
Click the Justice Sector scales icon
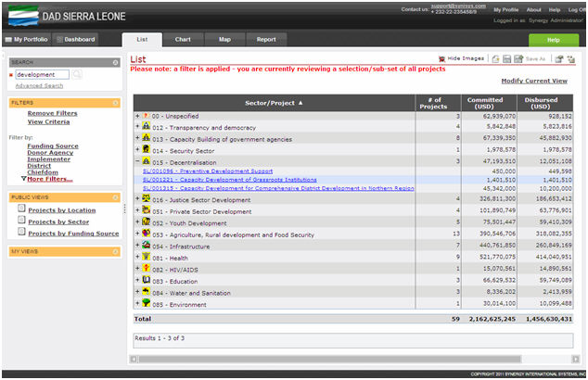coord(147,198)
